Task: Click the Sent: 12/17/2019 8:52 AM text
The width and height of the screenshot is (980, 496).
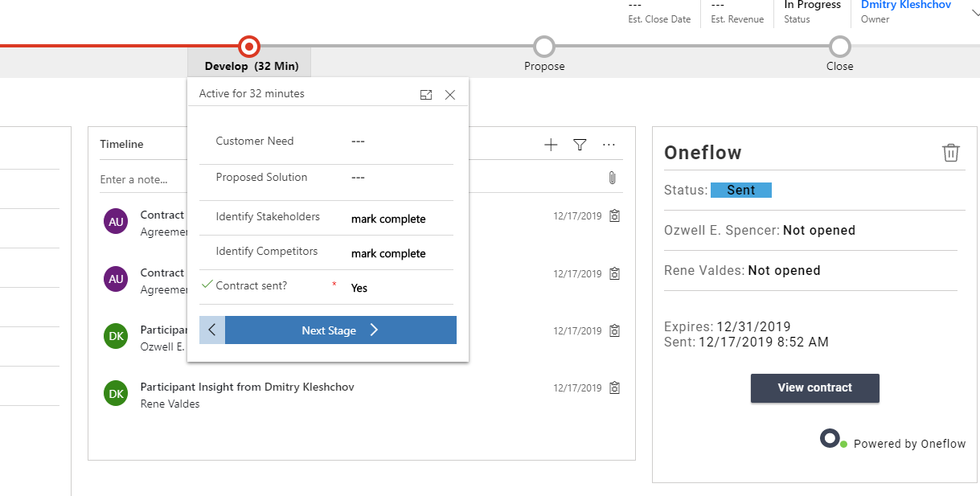Action: 746,342
